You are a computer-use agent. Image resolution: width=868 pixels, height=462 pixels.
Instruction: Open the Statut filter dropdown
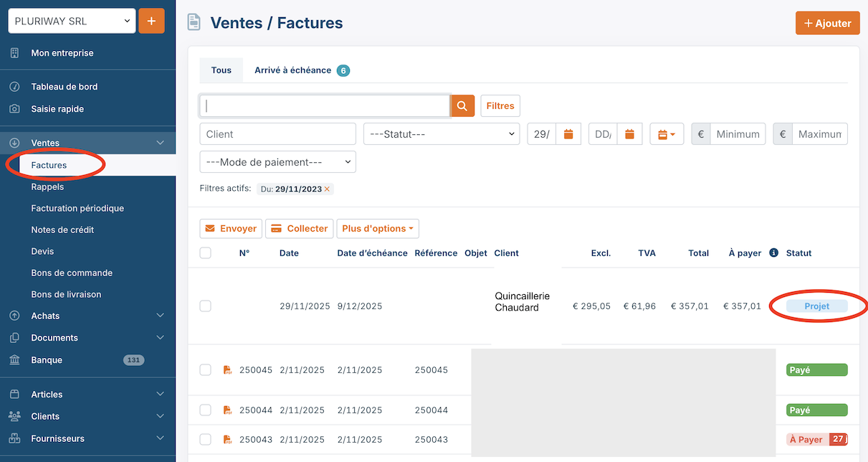(x=441, y=134)
